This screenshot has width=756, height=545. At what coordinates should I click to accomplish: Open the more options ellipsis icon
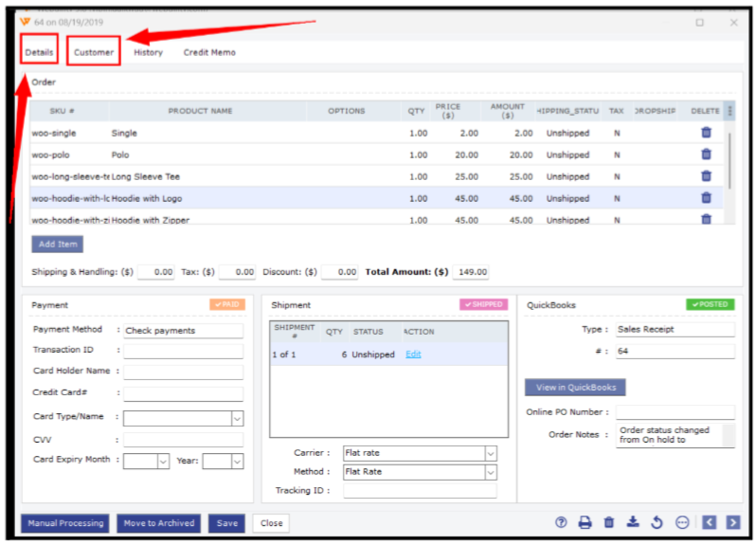point(681,522)
